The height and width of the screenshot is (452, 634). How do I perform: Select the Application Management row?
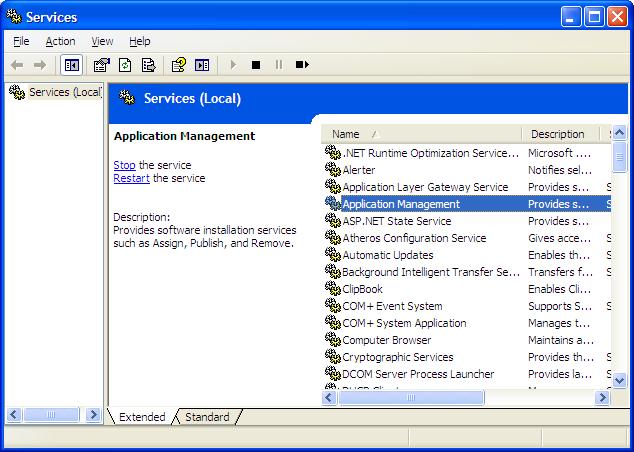click(467, 204)
